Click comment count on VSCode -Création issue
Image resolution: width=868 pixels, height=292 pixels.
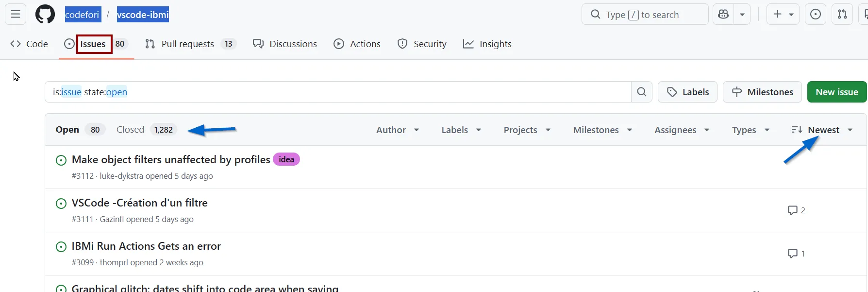pyautogui.click(x=797, y=210)
